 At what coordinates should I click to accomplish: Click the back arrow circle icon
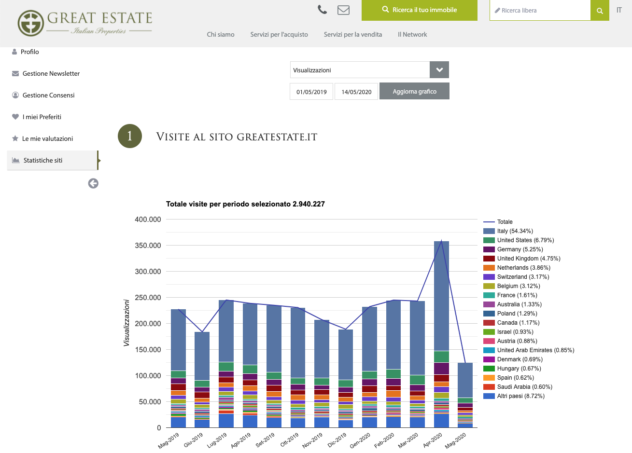93,183
